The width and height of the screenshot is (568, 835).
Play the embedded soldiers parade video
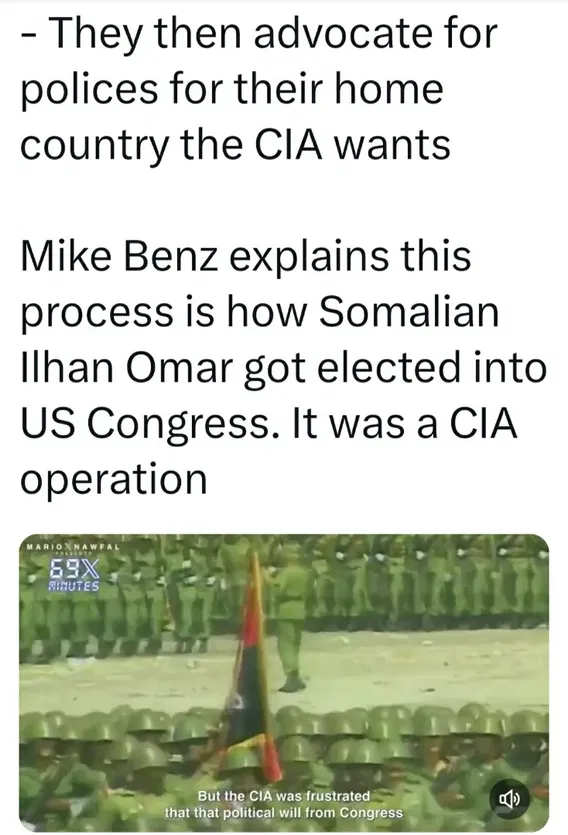(x=284, y=682)
